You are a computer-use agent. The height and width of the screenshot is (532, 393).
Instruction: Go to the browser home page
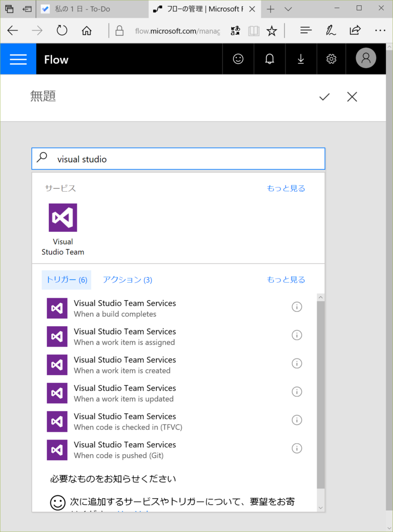[x=87, y=31]
